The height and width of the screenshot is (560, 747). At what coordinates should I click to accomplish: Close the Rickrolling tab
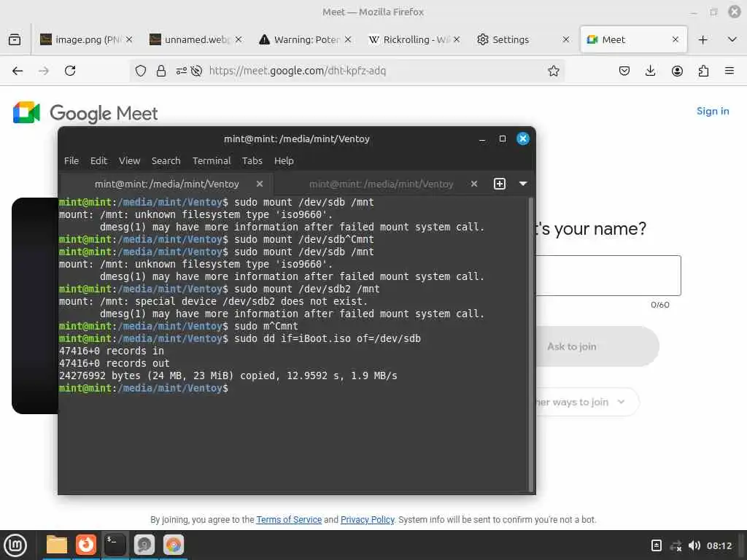coord(457,39)
